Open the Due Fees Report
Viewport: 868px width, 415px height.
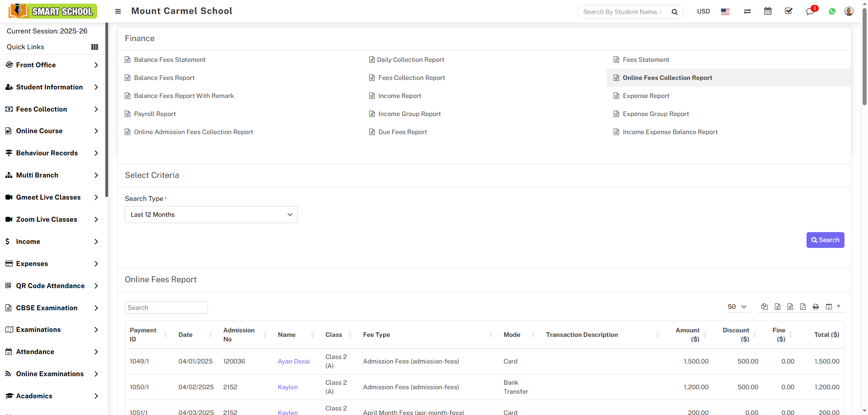click(402, 132)
